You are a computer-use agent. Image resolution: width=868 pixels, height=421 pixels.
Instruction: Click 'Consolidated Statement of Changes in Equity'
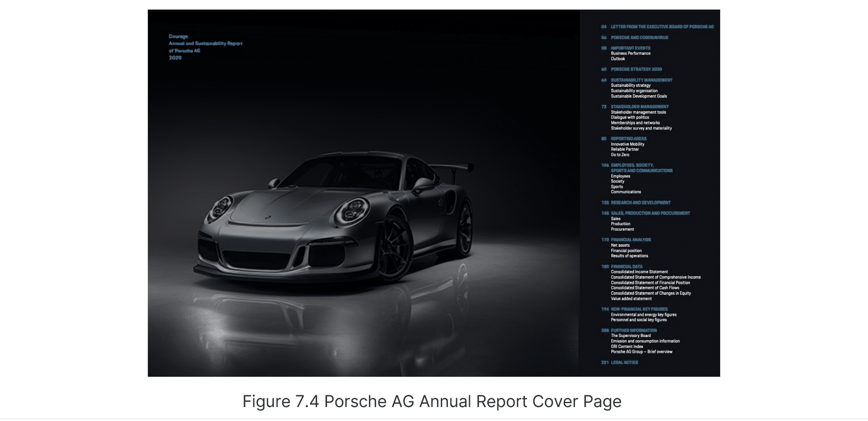[x=651, y=293]
